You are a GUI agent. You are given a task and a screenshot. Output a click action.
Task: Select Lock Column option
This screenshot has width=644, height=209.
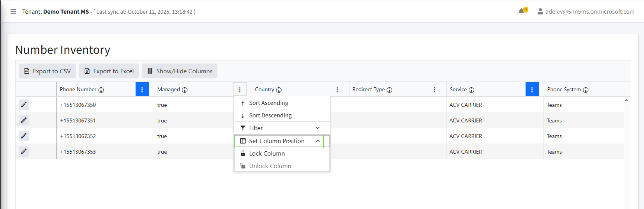click(x=267, y=154)
